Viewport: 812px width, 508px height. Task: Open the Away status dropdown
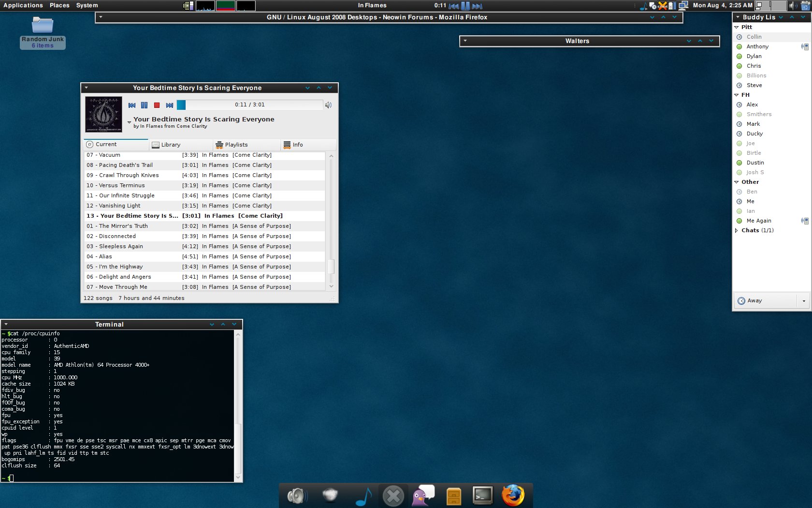(804, 301)
